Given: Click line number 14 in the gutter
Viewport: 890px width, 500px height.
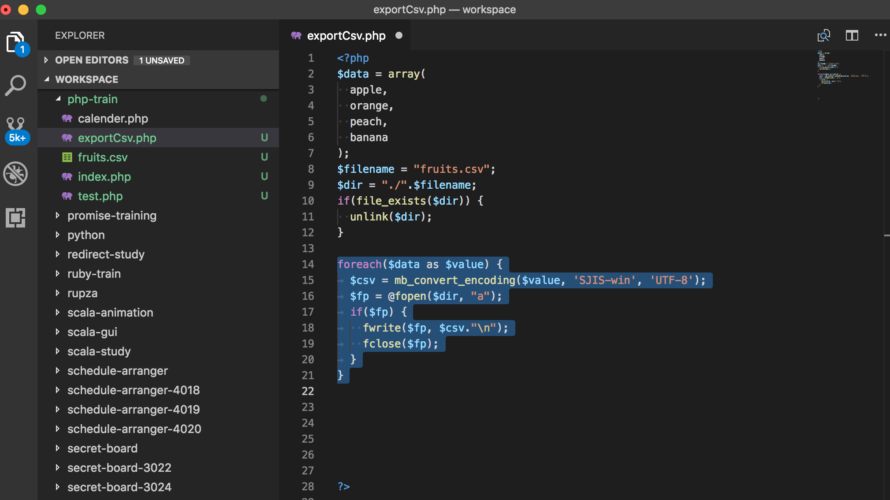Looking at the screenshot, I should click(308, 264).
